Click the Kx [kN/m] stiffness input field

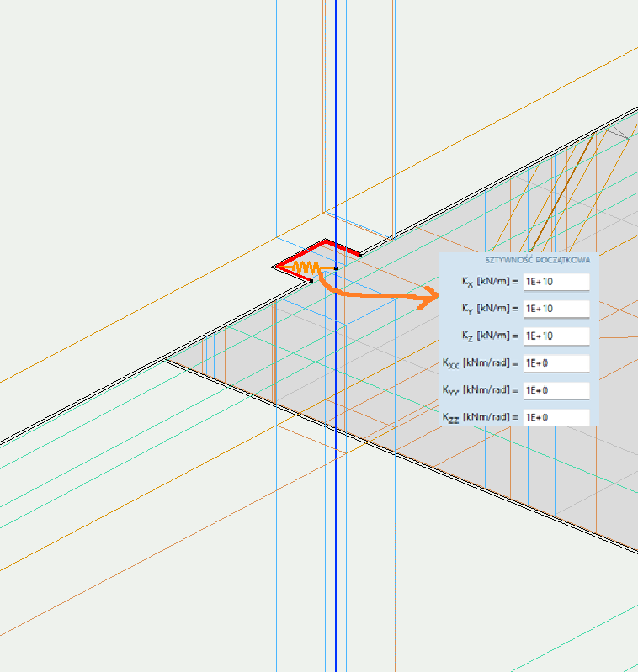(556, 282)
